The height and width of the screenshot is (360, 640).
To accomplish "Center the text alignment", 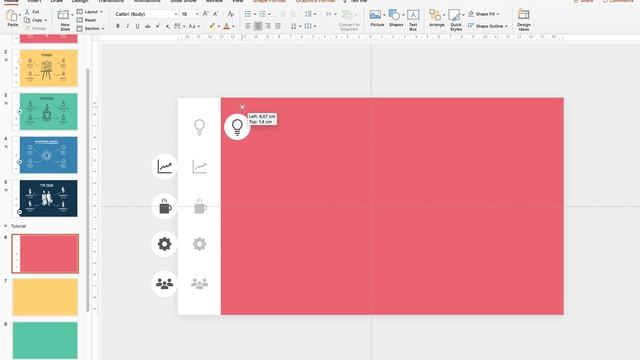I will [258, 26].
